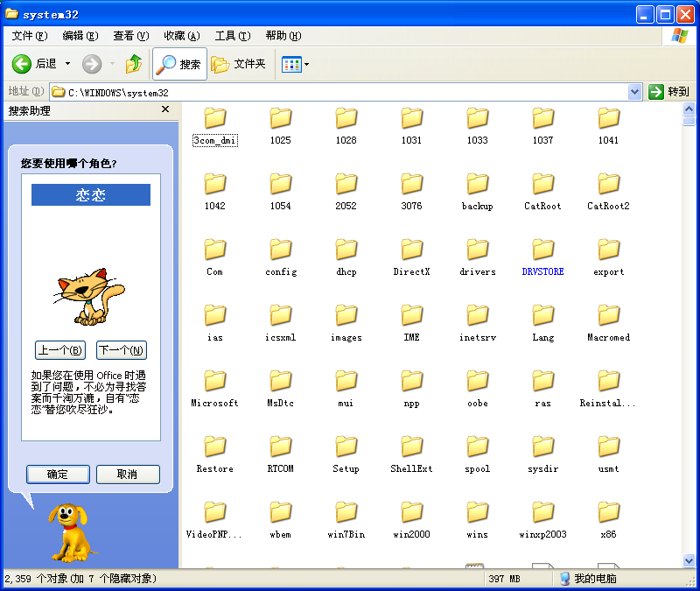Close the 搜索助理 search pane
Screen dimensions: 700x591
165,109
